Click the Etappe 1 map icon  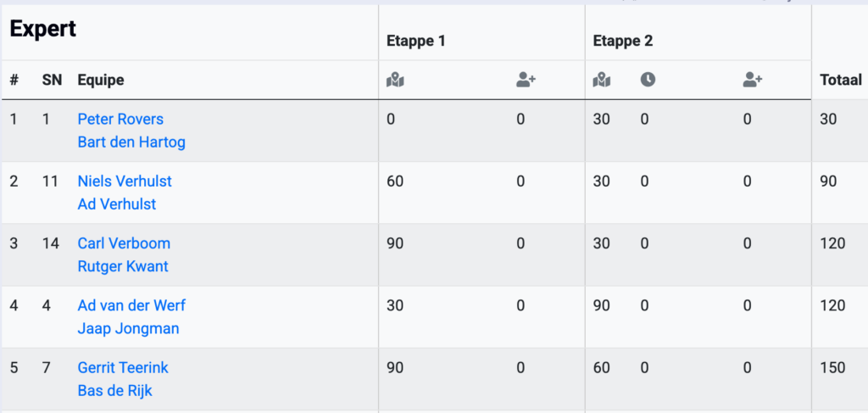tap(395, 80)
